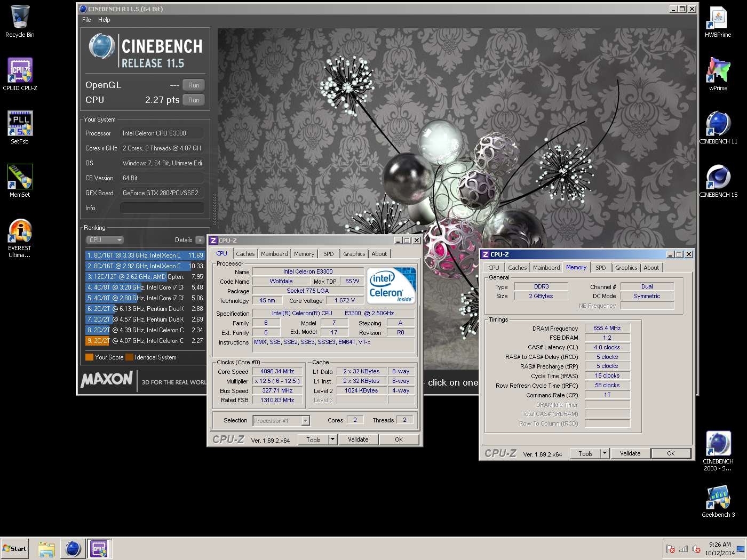Click the Identical System color swatch
Screen dimensions: 747x560
[x=129, y=357]
